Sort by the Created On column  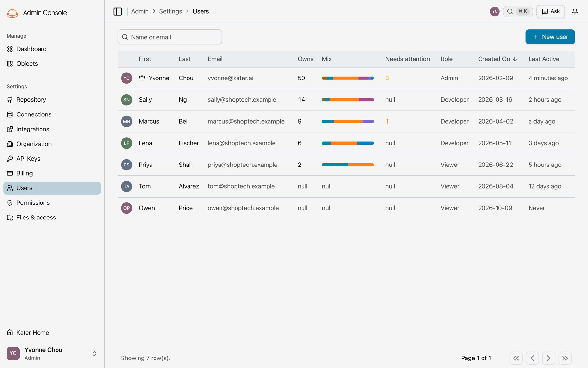click(497, 59)
